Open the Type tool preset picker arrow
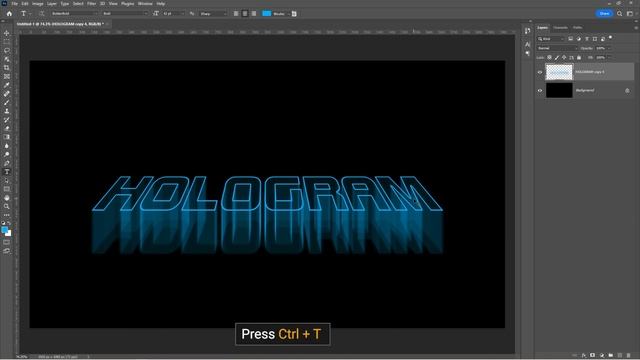Viewport: 640px width, 360px height. click(x=30, y=14)
